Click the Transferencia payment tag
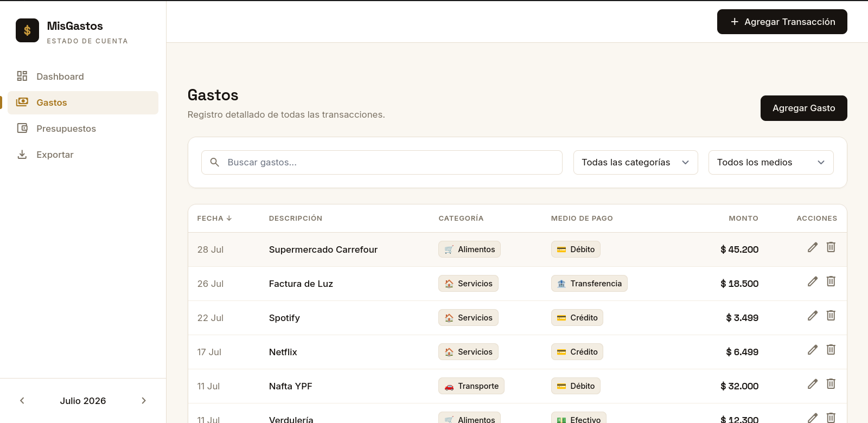This screenshot has height=423, width=868. pyautogui.click(x=589, y=284)
